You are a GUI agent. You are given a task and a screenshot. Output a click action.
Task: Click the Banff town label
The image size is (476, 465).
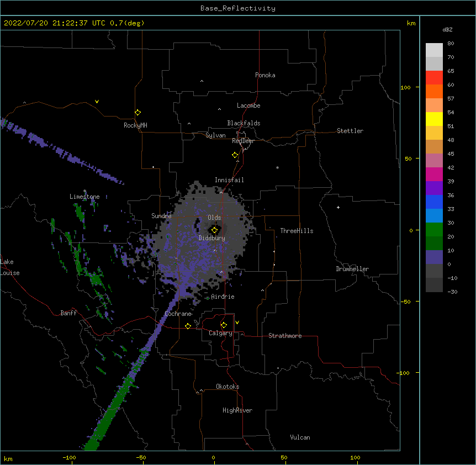click(68, 313)
